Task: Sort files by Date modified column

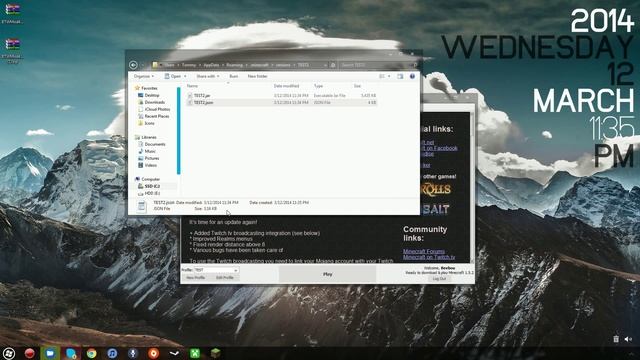Action: click(x=286, y=86)
